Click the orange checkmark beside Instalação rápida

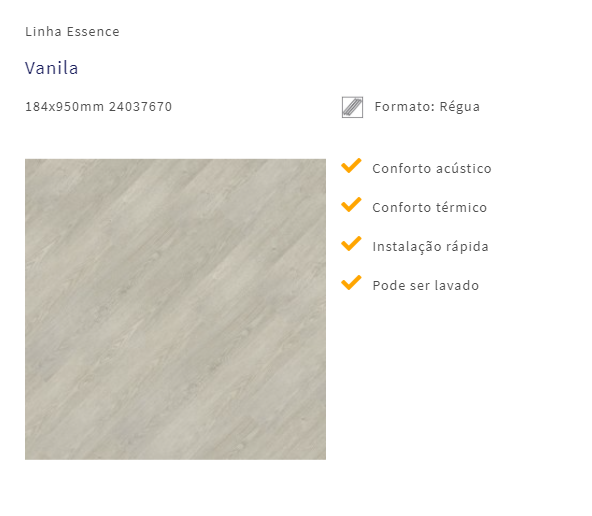click(x=351, y=243)
